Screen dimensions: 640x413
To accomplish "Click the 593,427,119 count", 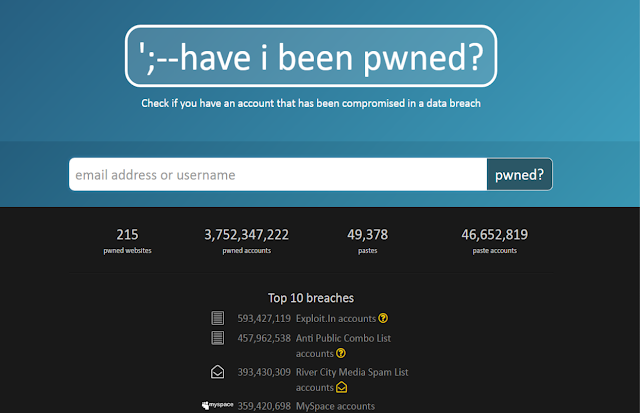I will (x=264, y=318).
